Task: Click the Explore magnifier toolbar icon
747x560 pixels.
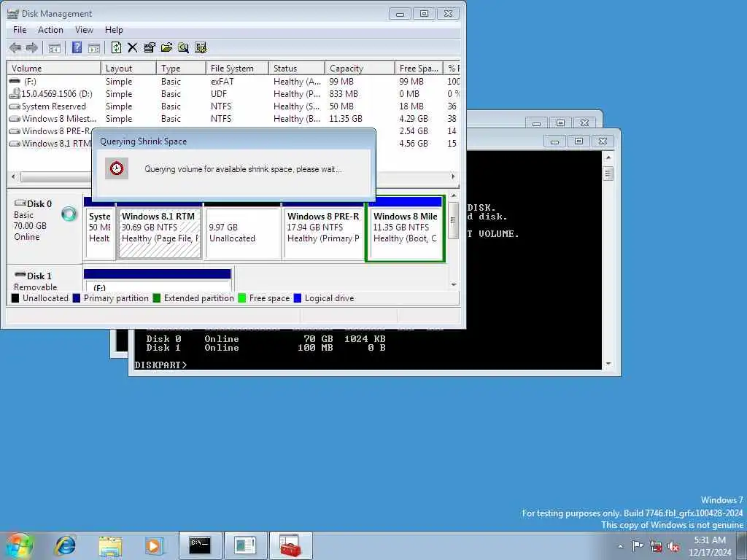Action: pos(183,47)
